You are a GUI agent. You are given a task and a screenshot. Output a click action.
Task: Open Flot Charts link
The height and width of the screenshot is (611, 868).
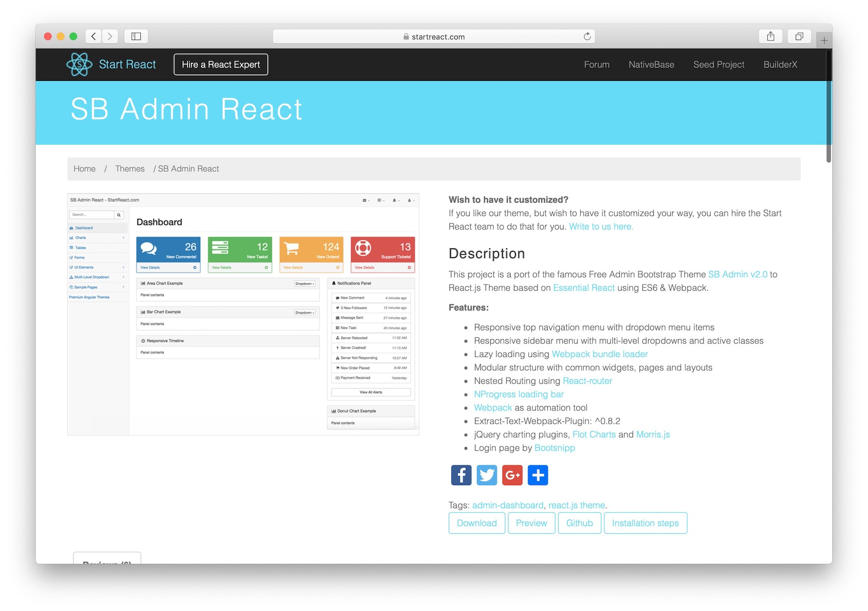click(594, 434)
